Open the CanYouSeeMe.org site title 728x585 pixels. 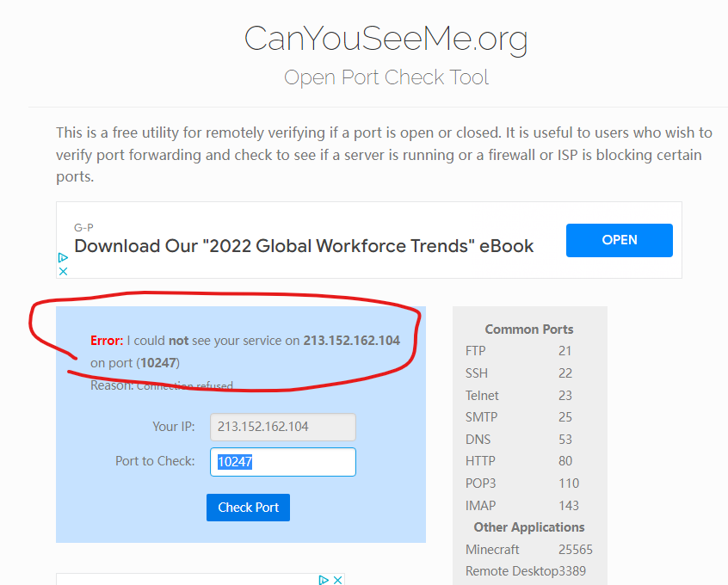(386, 39)
